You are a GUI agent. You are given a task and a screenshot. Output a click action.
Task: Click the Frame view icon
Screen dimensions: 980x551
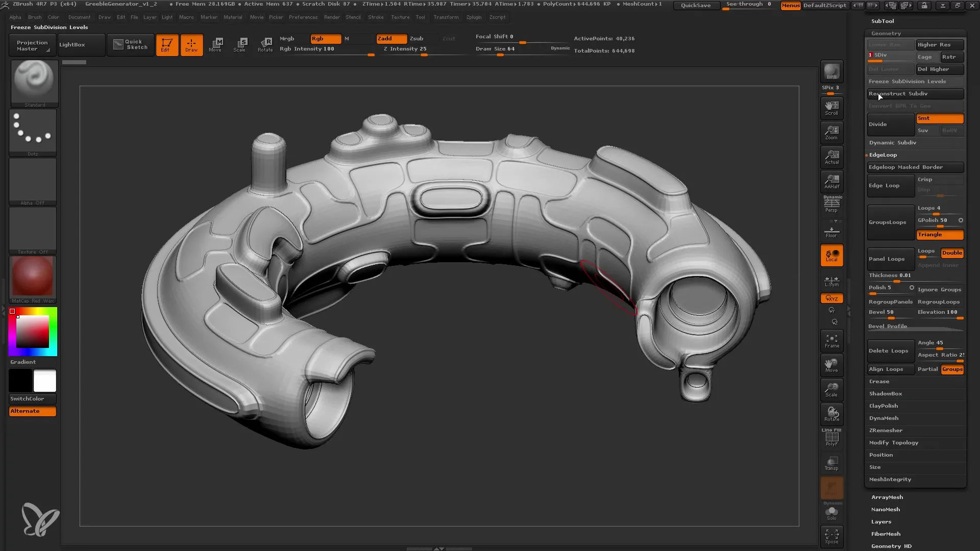coord(831,341)
